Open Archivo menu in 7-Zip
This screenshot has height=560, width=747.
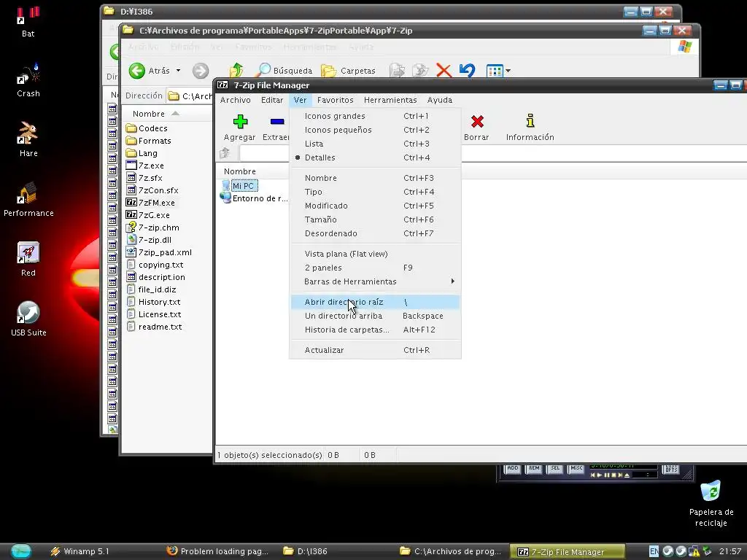point(235,100)
